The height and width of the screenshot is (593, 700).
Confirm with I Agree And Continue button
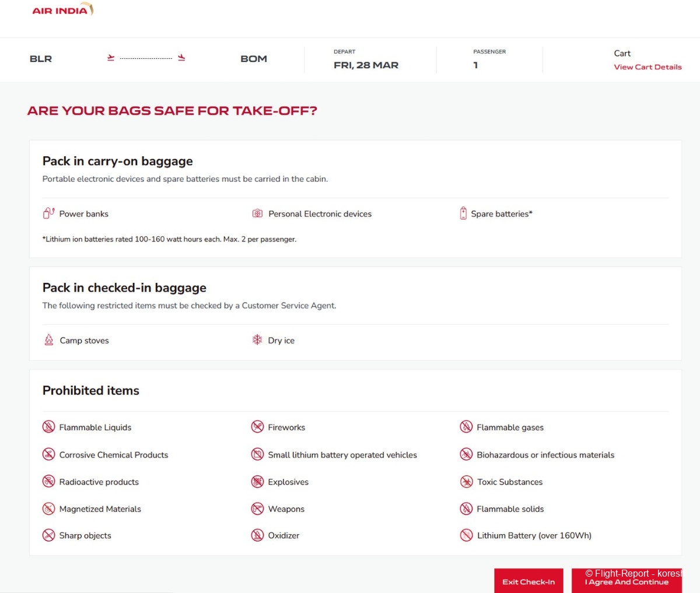coord(626,581)
